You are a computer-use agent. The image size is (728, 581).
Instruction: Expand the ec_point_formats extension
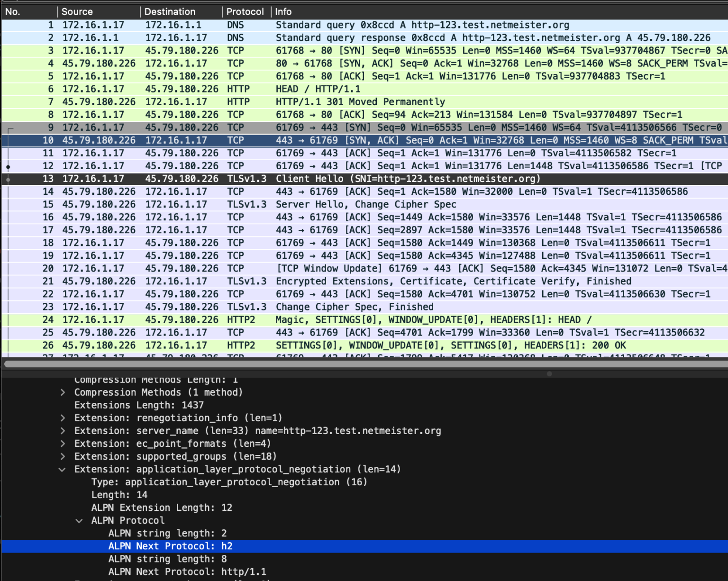(x=62, y=443)
